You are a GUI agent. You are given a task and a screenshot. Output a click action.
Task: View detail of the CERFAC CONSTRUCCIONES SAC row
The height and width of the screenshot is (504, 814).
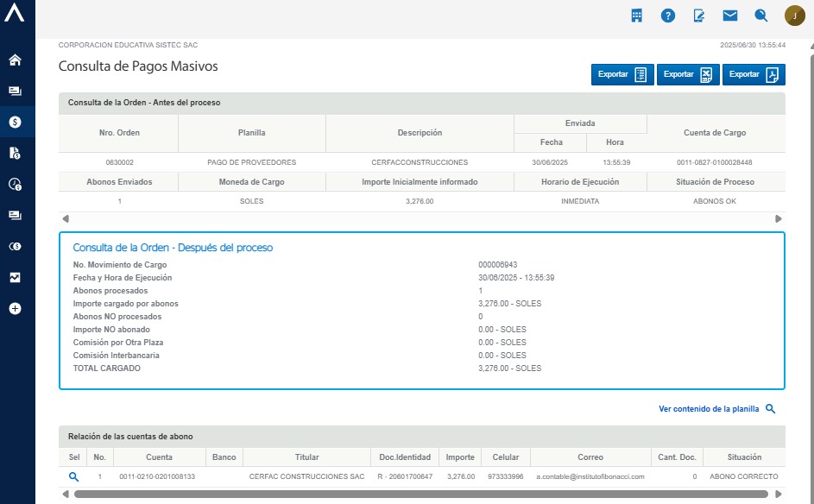[74, 476]
